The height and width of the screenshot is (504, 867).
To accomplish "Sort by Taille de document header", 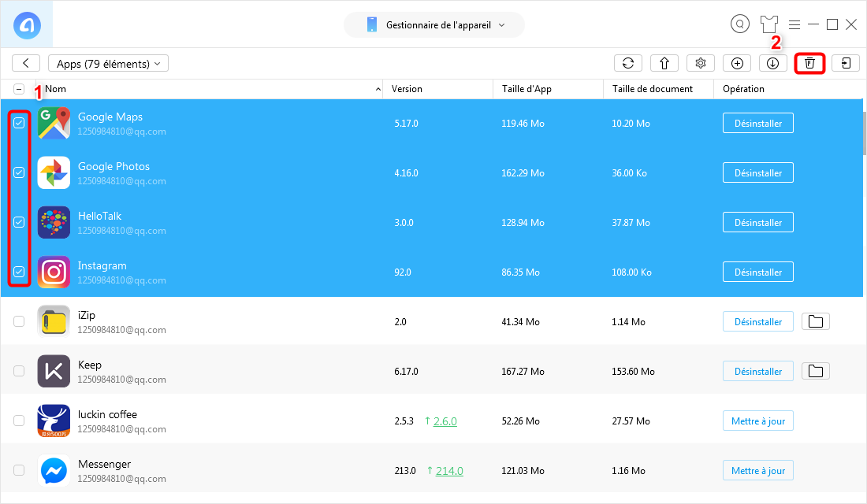I will coord(653,89).
